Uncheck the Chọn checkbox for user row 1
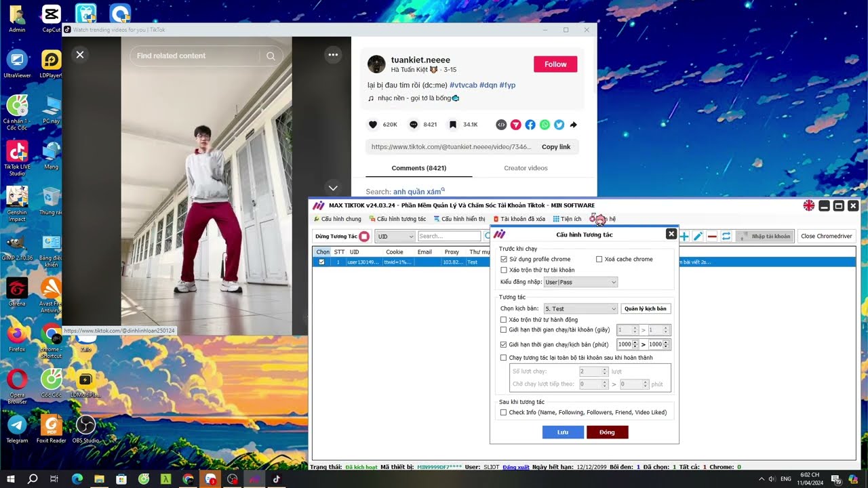The image size is (868, 488). [321, 262]
